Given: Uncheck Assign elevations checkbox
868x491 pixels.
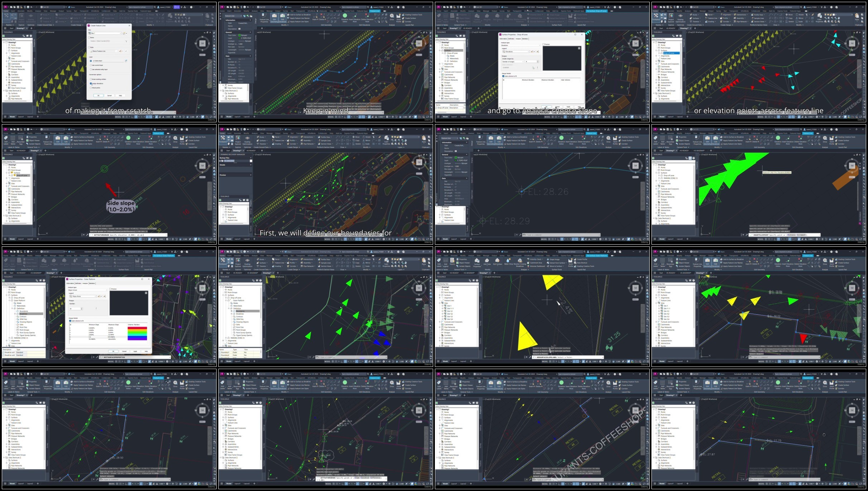Looking at the screenshot, I should point(91,83).
